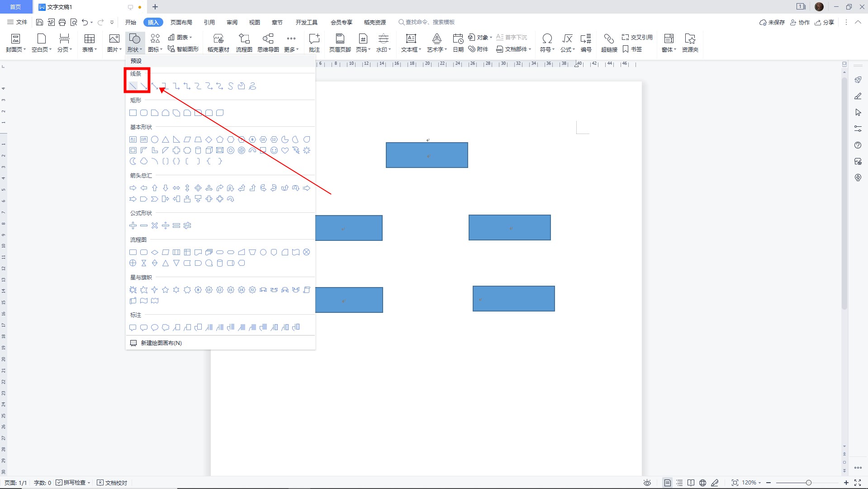Image resolution: width=868 pixels, height=489 pixels.
Task: Click the 超链接 hyperlink icon
Action: tap(609, 43)
